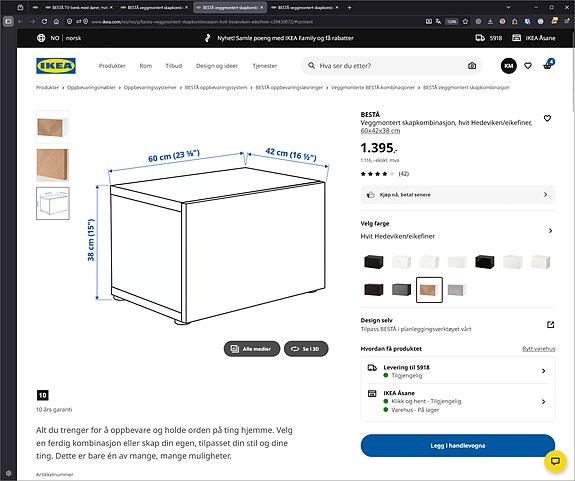
Task: Open the browser translate page icon
Action: pyautogui.click(x=439, y=22)
